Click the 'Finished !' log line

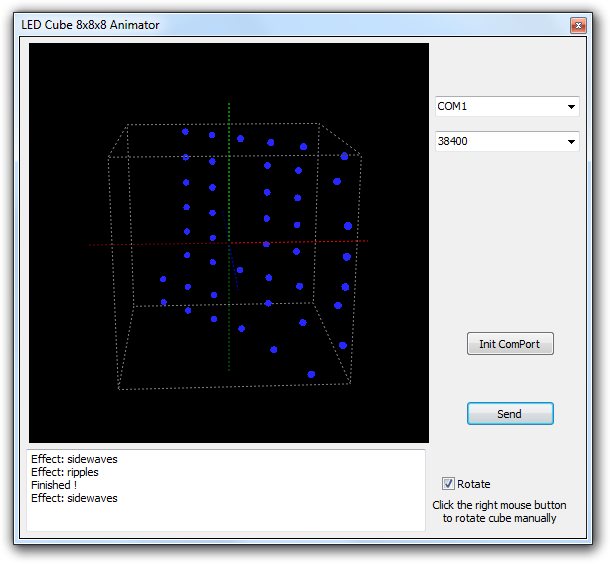coord(54,485)
